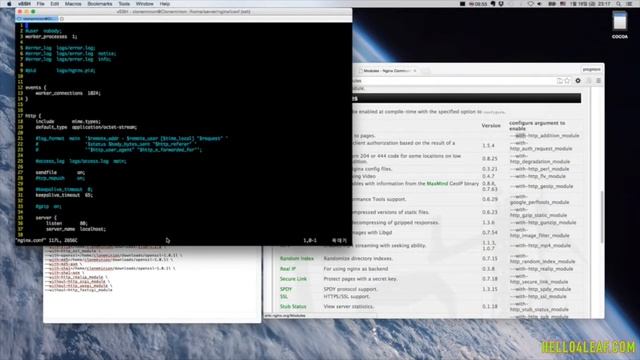
Task: Open the SPDY module link
Action: (x=286, y=289)
